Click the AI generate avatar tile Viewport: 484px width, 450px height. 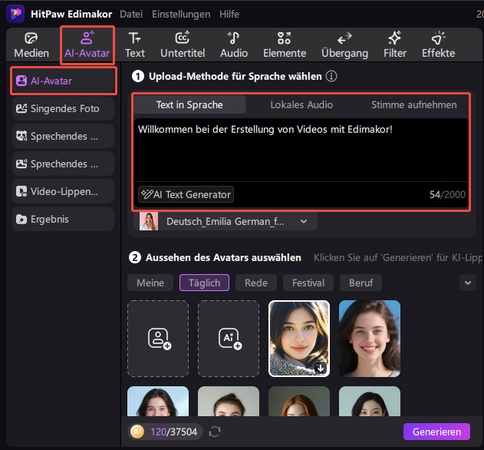[x=229, y=339]
